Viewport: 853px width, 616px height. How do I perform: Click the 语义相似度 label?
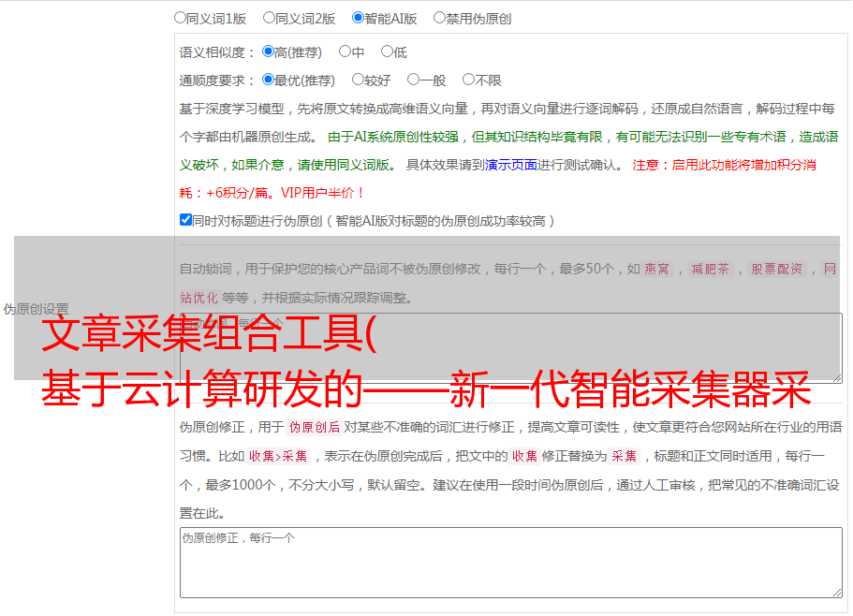(x=217, y=52)
